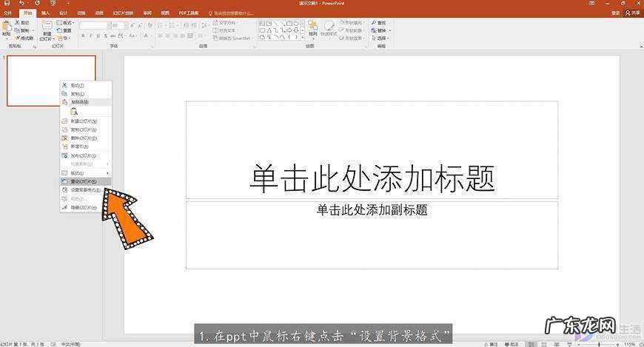Image resolution: width=644 pixels, height=347 pixels.
Task: Open the Change Case (Aa) dropdown
Action: 133,36
